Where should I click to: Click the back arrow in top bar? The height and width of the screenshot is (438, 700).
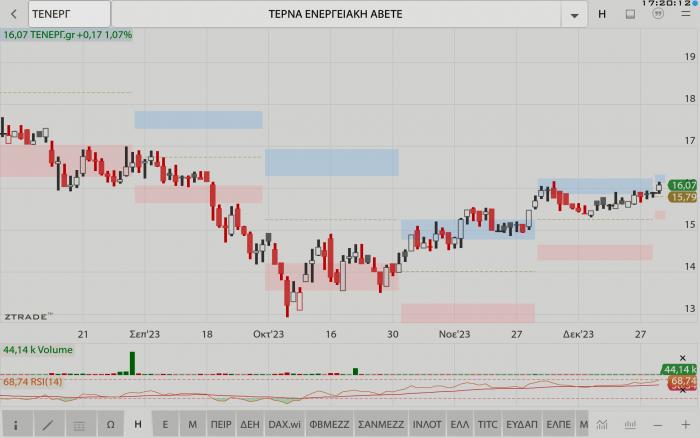click(13, 14)
